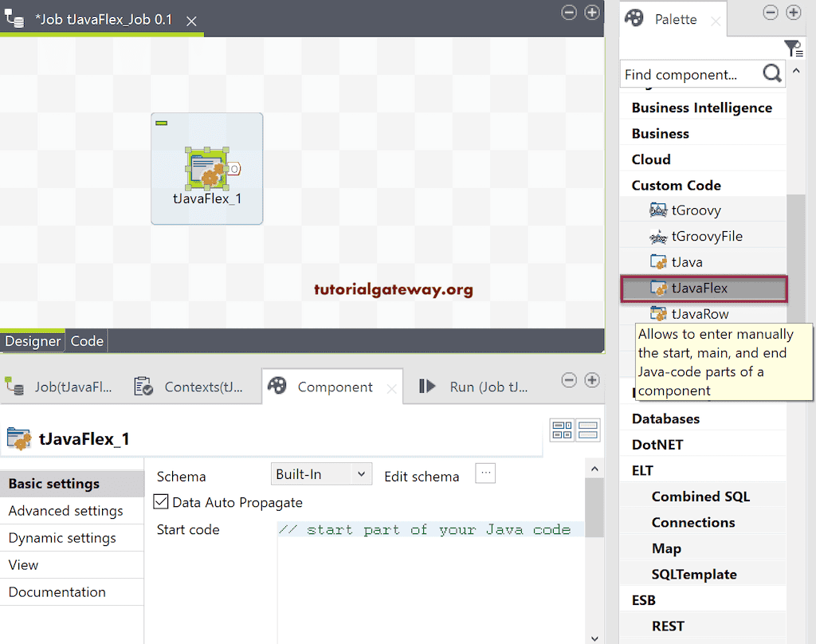Image resolution: width=816 pixels, height=644 pixels.
Task: Click the Edit schema ellipsis button
Action: [x=484, y=475]
